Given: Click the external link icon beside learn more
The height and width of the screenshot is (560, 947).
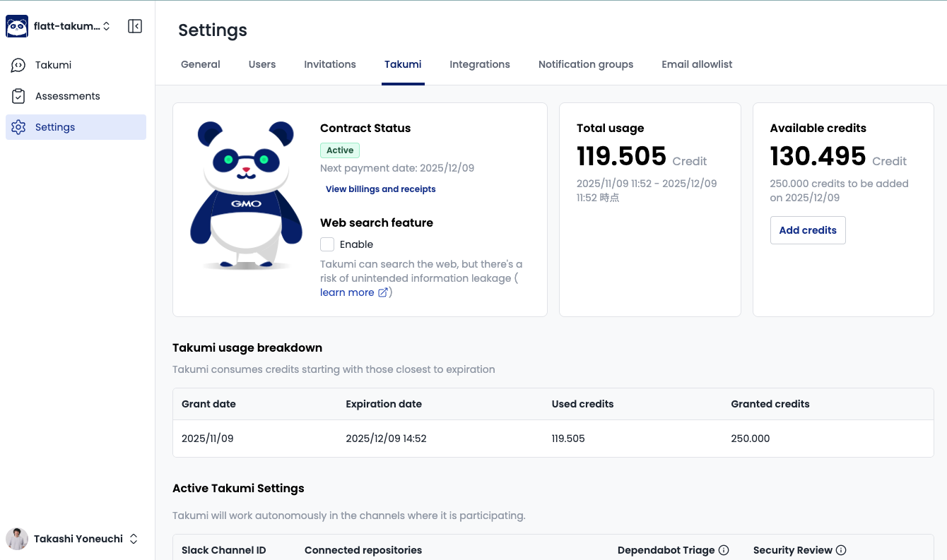Looking at the screenshot, I should tap(383, 292).
